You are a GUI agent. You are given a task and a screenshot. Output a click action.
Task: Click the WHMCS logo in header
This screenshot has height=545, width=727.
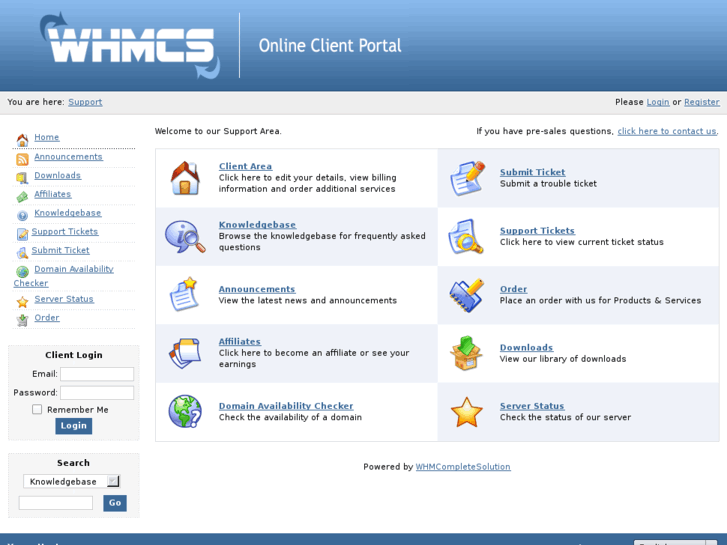(130, 45)
